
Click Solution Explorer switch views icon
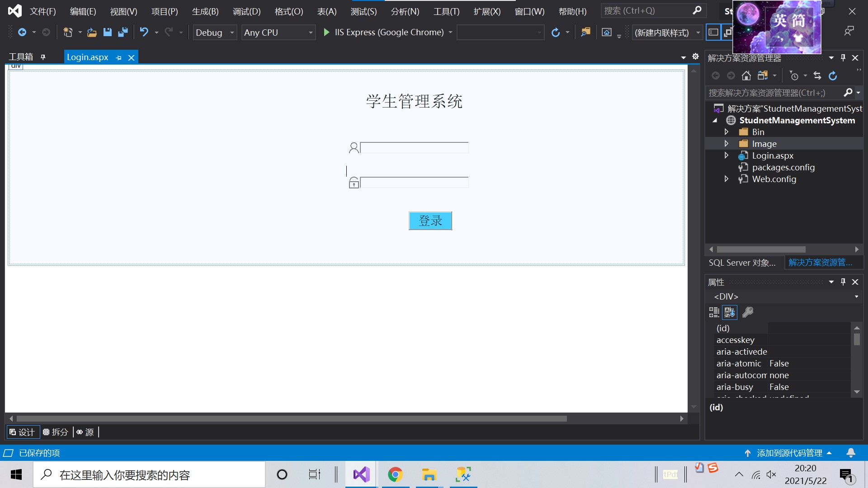tap(763, 75)
